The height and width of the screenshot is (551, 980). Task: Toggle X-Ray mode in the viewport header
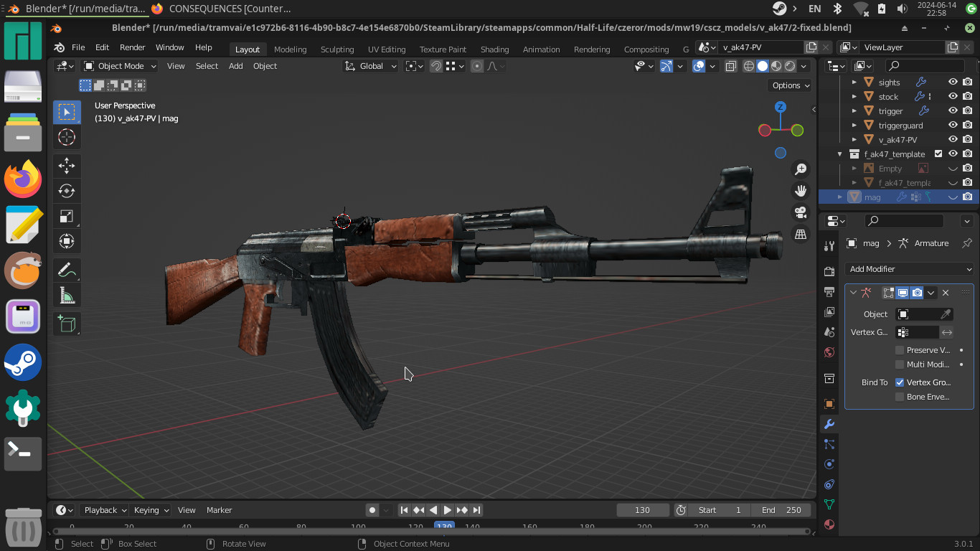pyautogui.click(x=730, y=65)
